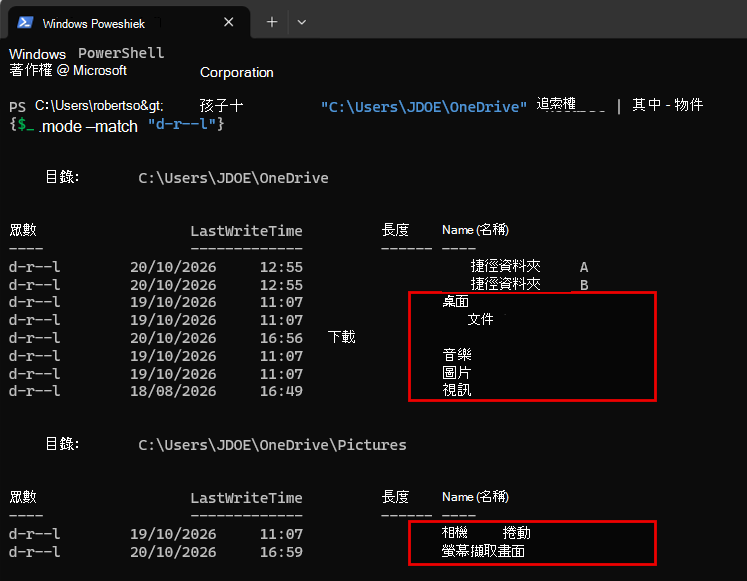Image resolution: width=747 pixels, height=581 pixels.
Task: Click the 16:56 time value
Action: tap(281, 338)
